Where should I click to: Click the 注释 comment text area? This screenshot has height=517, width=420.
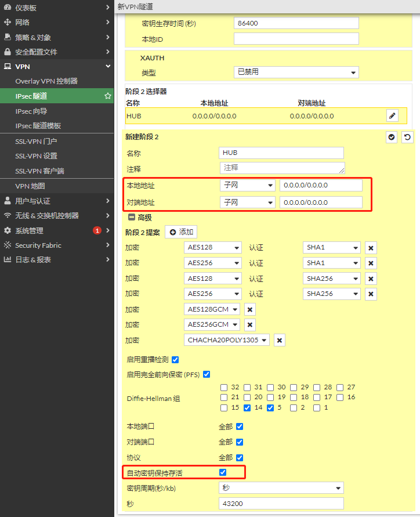pyautogui.click(x=282, y=168)
